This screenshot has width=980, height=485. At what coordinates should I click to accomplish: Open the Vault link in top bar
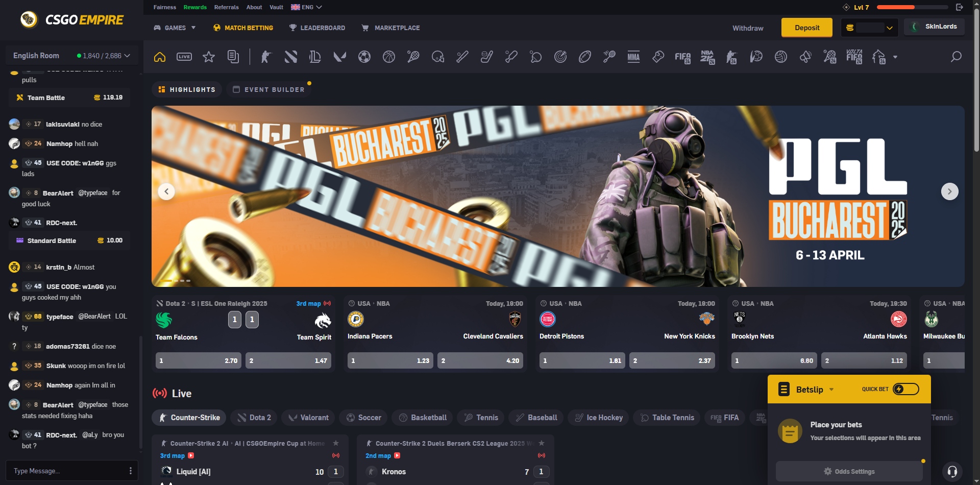point(276,7)
